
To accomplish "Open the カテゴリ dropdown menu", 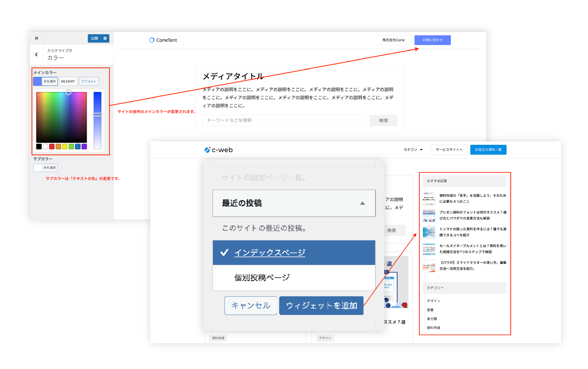I will click(x=413, y=150).
